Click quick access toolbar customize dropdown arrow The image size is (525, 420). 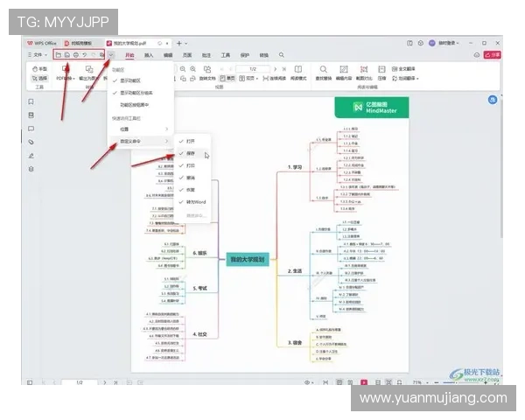point(111,55)
